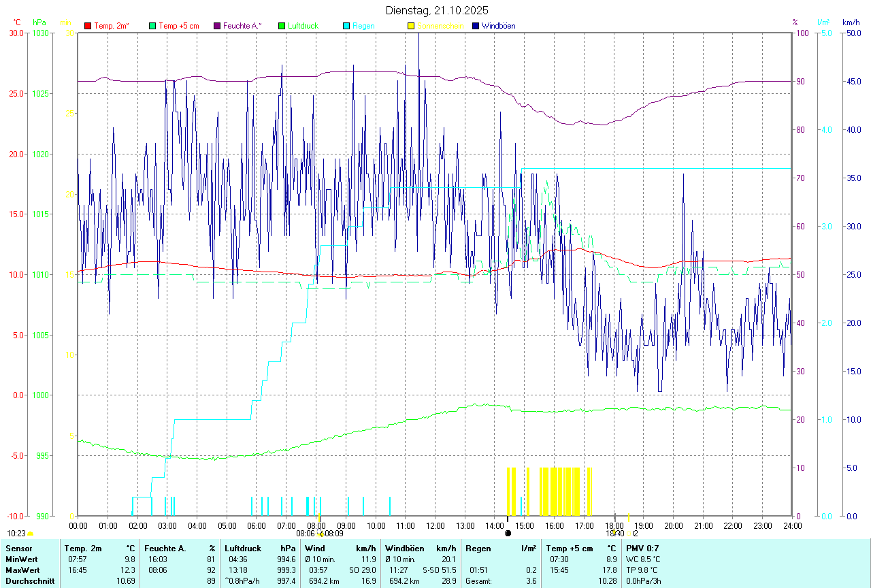Screen dimensions: 871x588
Task: Click the 08:06 sunrise time marker
Action: [x=305, y=534]
